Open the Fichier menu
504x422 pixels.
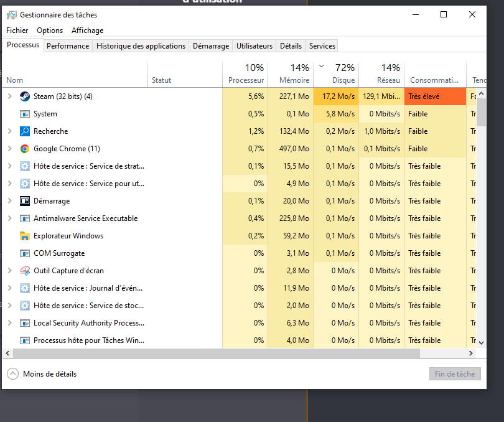point(17,30)
